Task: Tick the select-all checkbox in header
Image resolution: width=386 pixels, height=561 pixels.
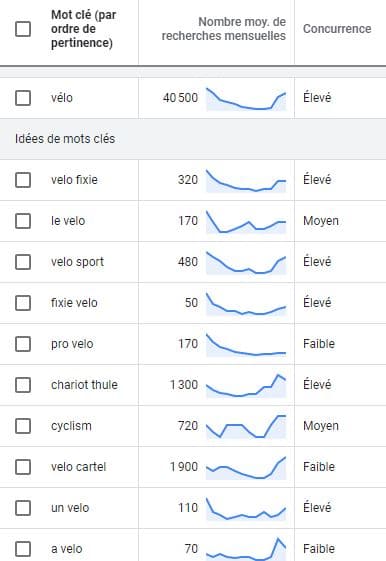Action: pos(23,29)
